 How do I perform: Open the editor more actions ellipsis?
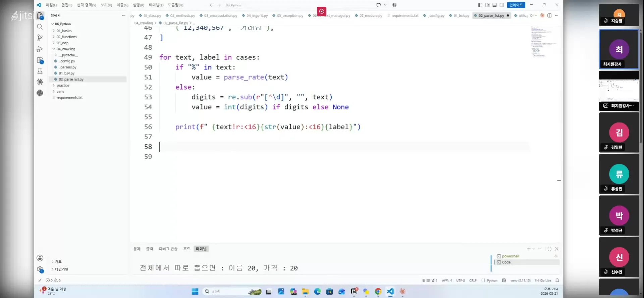(x=556, y=15)
